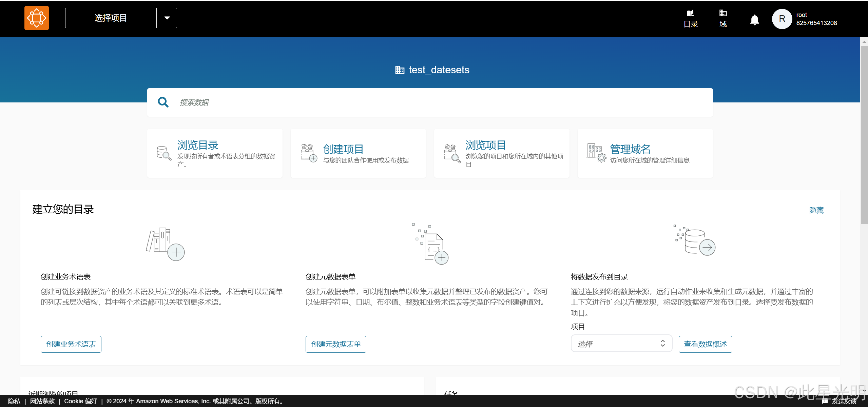The height and width of the screenshot is (407, 868).
Task: Click the create glossary books icon
Action: point(165,244)
